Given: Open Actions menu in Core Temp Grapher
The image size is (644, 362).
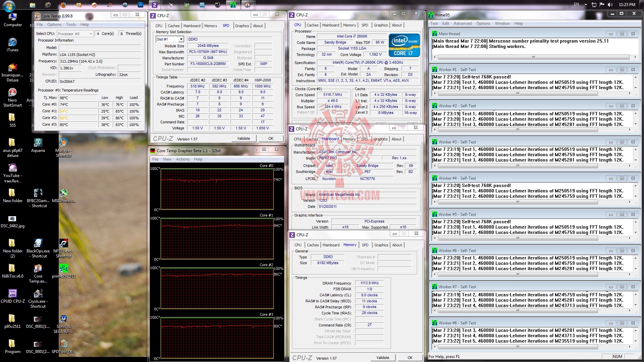Looking at the screenshot, I should coord(182,159).
